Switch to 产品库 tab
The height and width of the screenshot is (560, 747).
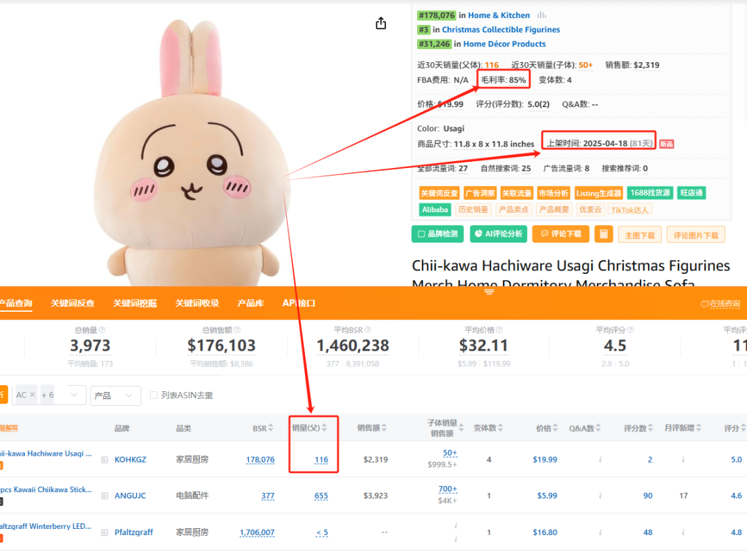coord(250,304)
